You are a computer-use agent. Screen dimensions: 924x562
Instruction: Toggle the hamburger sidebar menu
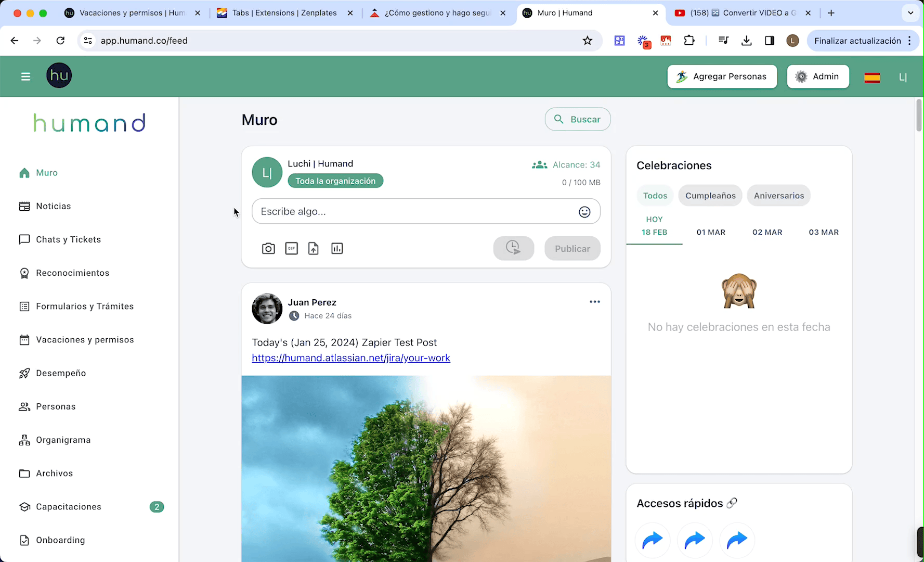[x=25, y=76]
